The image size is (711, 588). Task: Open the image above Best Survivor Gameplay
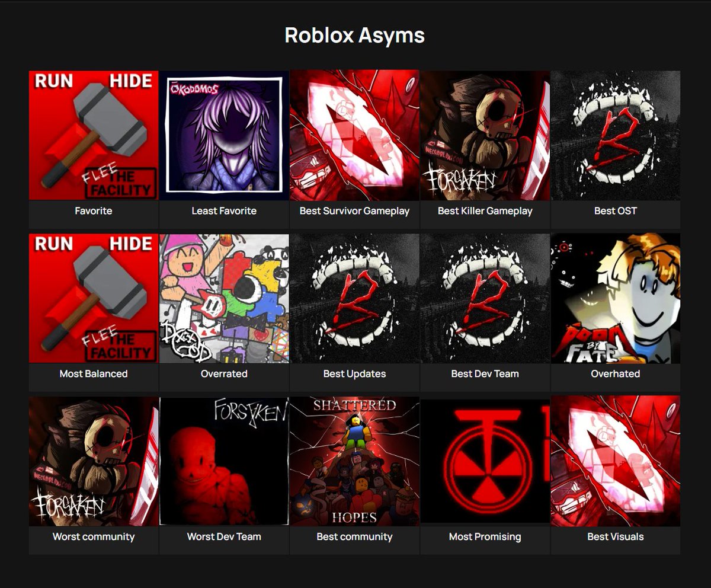[354, 135]
